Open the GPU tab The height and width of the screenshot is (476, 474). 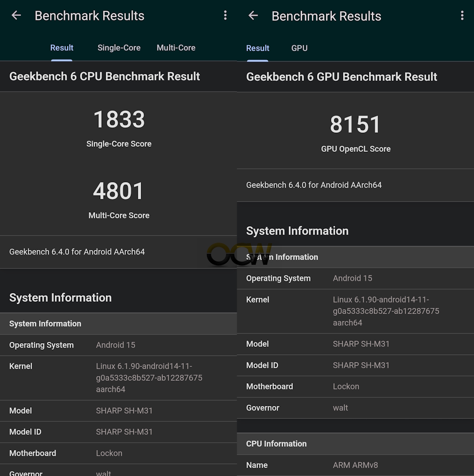(x=299, y=48)
